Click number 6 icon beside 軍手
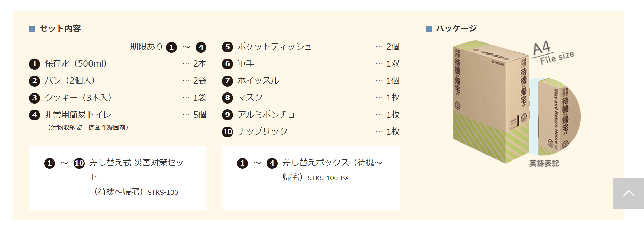Image resolution: width=644 pixels, height=225 pixels. click(227, 64)
